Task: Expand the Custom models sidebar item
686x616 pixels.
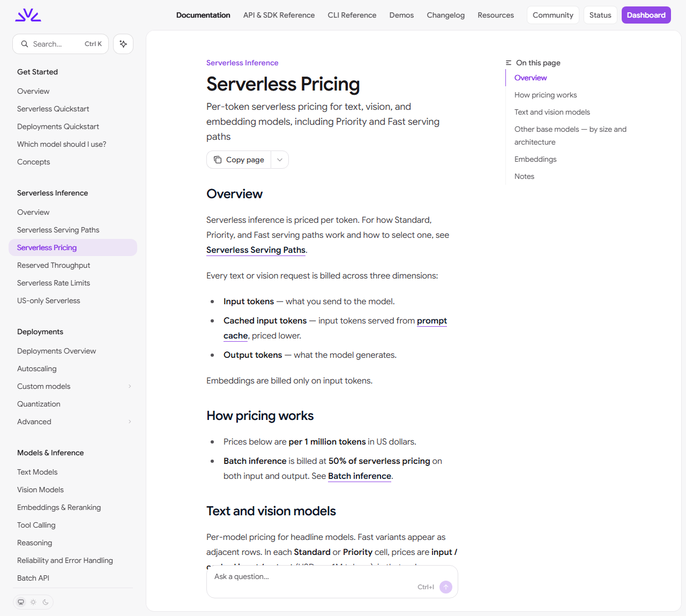Action: point(130,386)
